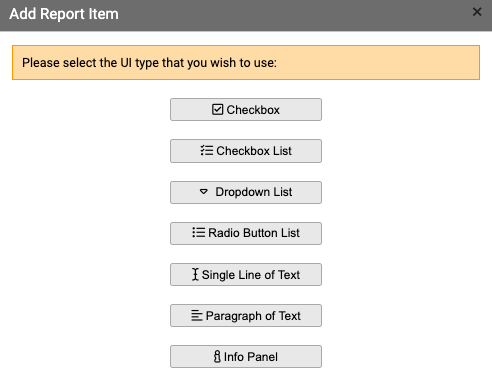Select the Checkbox List UI type
This screenshot has width=492, height=390.
[246, 151]
